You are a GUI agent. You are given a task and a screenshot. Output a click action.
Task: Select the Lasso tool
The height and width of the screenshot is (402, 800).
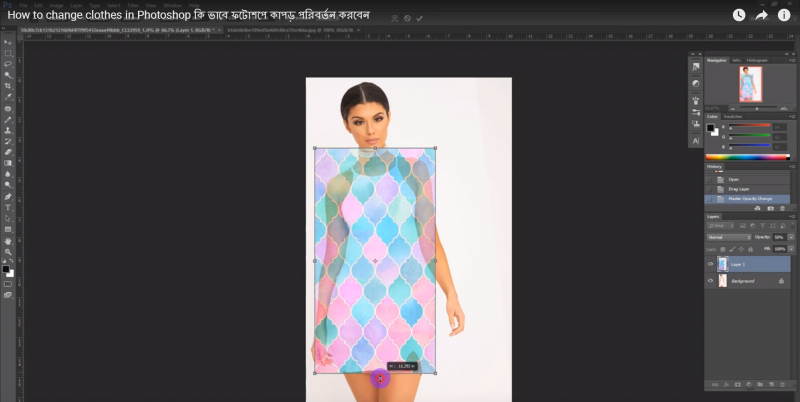(x=8, y=64)
